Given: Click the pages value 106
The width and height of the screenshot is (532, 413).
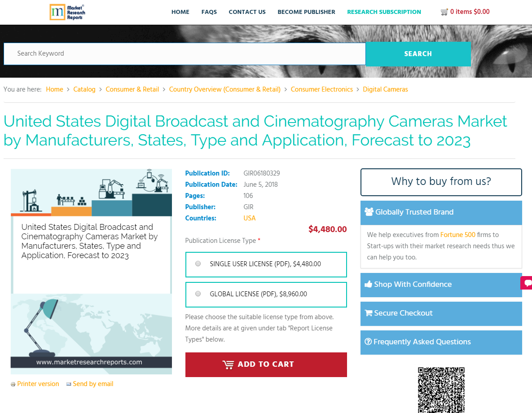Looking at the screenshot, I should 248,196.
